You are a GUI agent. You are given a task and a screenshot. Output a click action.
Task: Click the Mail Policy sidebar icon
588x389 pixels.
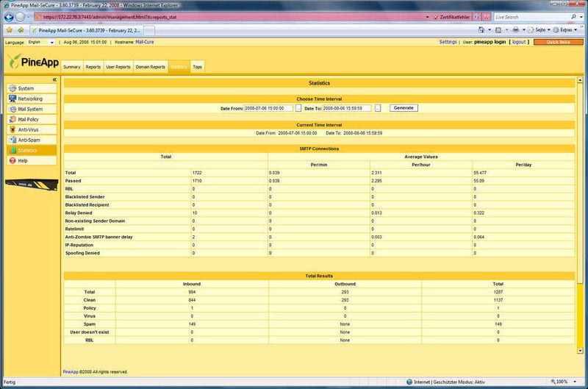(12, 119)
